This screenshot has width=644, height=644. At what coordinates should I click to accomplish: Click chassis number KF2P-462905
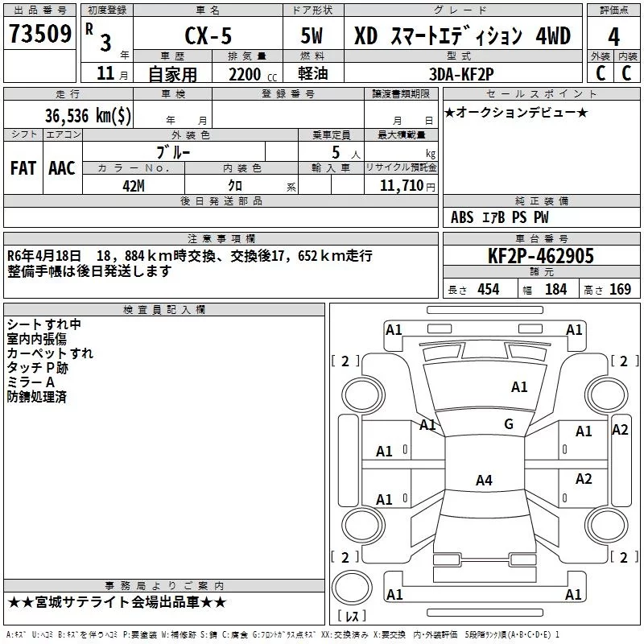point(540,256)
